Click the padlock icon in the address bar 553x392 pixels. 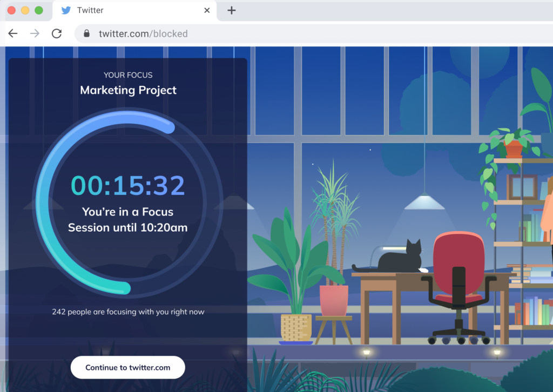[x=86, y=33]
